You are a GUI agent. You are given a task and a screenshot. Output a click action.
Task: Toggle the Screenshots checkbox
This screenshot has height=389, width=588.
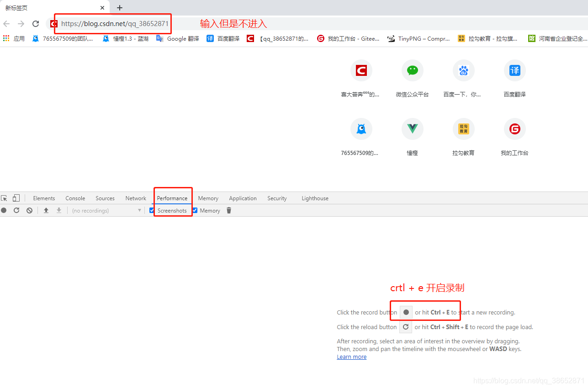pyautogui.click(x=152, y=210)
